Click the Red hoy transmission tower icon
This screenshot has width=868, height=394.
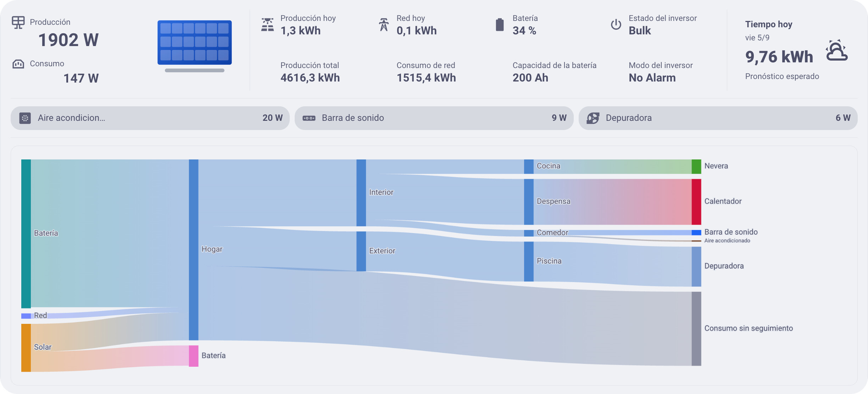click(384, 24)
